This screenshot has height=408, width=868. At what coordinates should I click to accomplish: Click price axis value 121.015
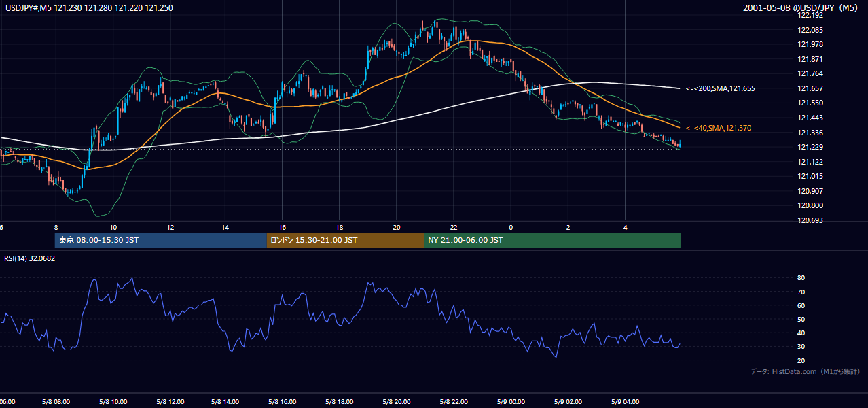(812, 176)
